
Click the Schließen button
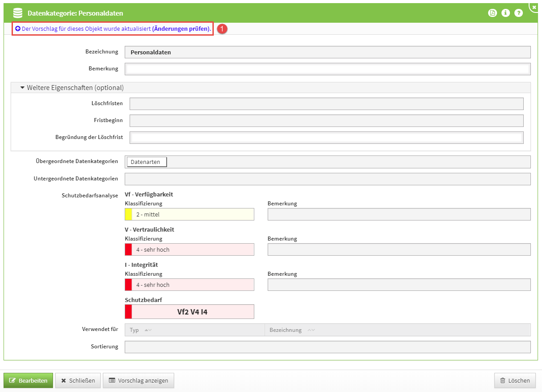tap(78, 380)
